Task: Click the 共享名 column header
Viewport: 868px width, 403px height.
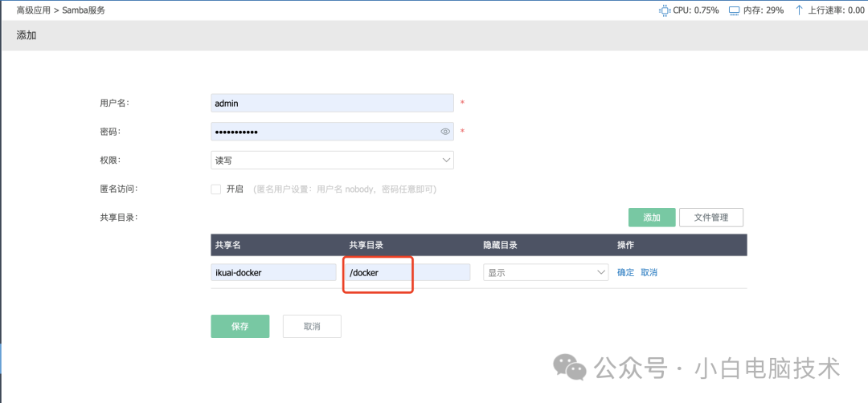Action: tap(227, 245)
